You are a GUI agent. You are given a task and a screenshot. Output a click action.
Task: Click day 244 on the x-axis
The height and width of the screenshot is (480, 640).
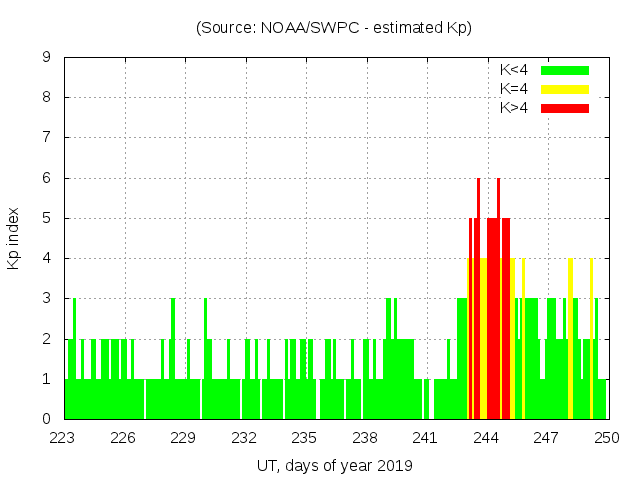(x=486, y=437)
